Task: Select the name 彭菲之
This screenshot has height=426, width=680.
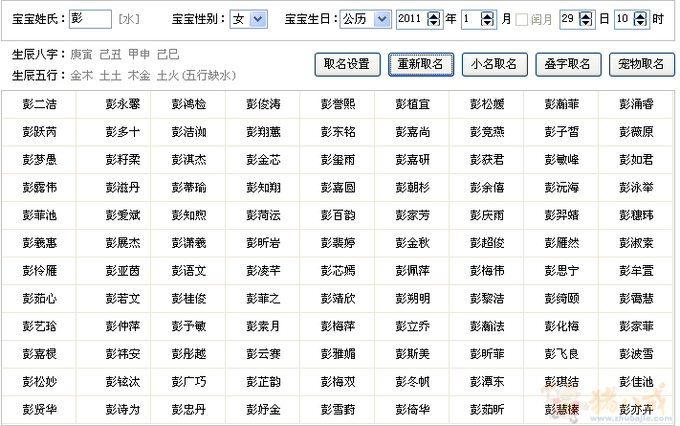Action: pyautogui.click(x=263, y=298)
